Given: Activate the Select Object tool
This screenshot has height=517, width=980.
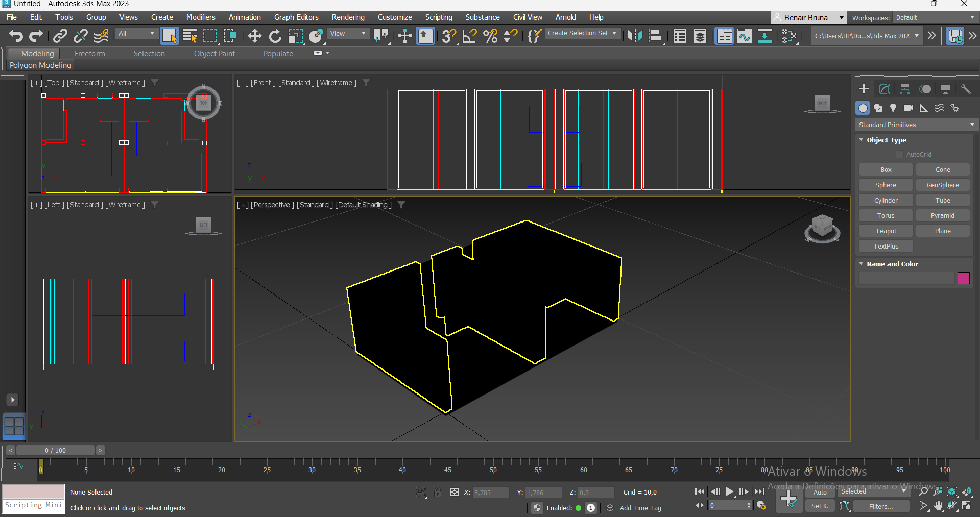Looking at the screenshot, I should pos(170,36).
